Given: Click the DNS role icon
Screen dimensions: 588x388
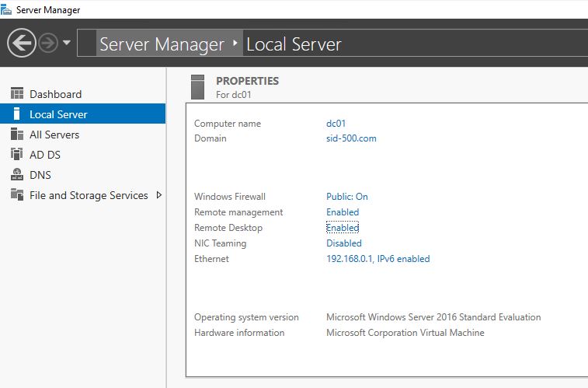Looking at the screenshot, I should point(17,175).
